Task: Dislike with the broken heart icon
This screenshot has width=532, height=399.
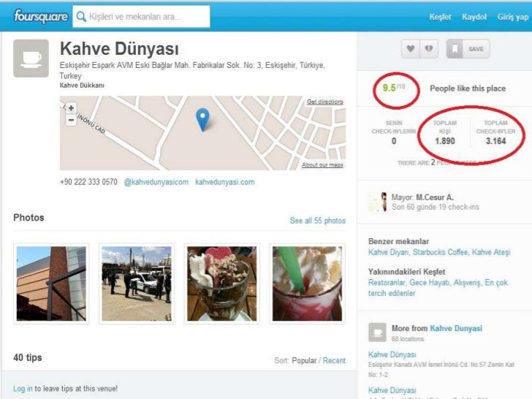Action: point(429,49)
